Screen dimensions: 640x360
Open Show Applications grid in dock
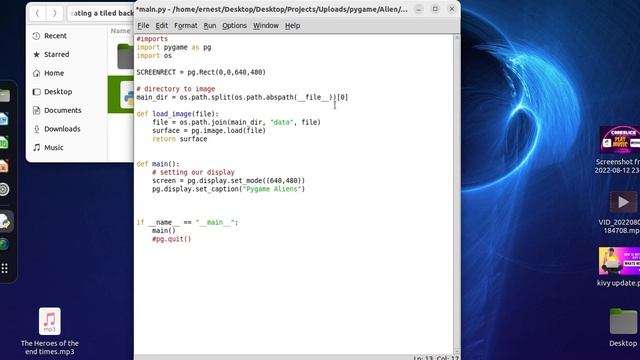click(4, 268)
